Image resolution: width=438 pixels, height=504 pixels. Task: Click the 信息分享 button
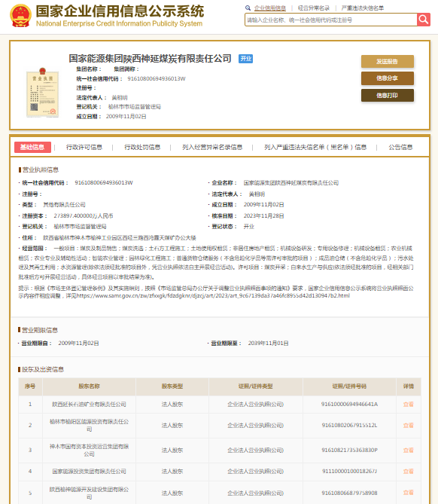[x=388, y=78]
